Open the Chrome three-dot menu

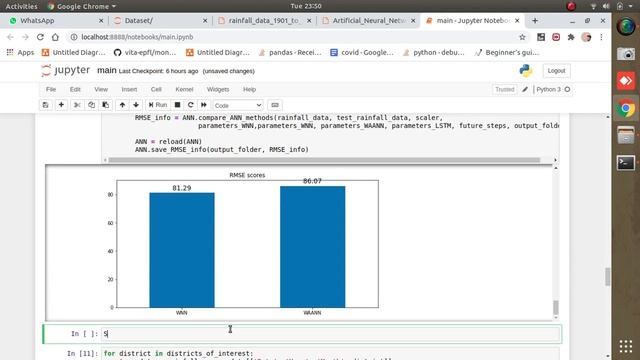point(601,37)
